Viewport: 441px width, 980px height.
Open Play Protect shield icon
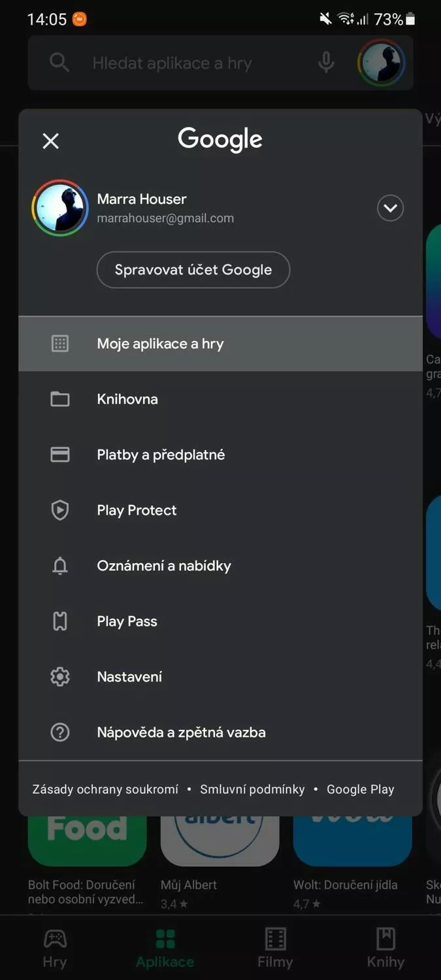coord(60,510)
